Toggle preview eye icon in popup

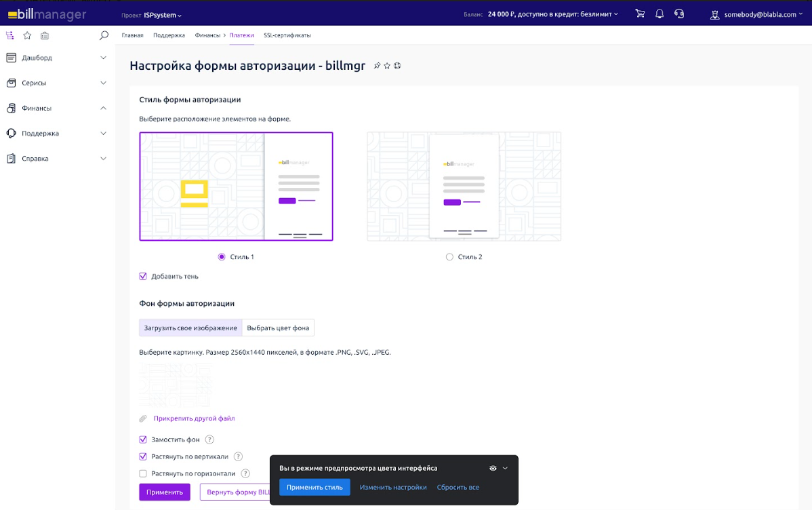pyautogui.click(x=493, y=468)
